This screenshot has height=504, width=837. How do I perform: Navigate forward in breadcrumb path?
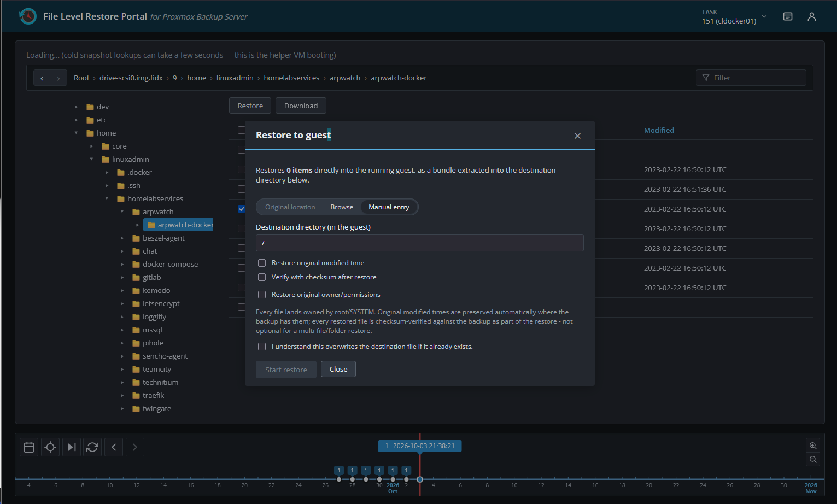58,78
